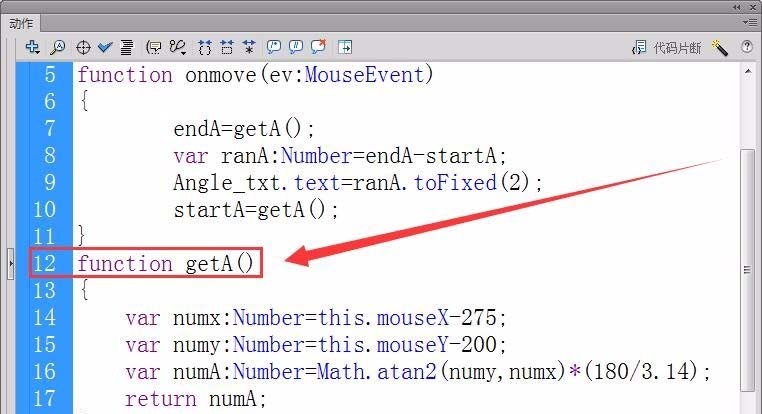762x414 pixels.
Task: Click the insert target path crosshair icon
Action: click(x=83, y=47)
